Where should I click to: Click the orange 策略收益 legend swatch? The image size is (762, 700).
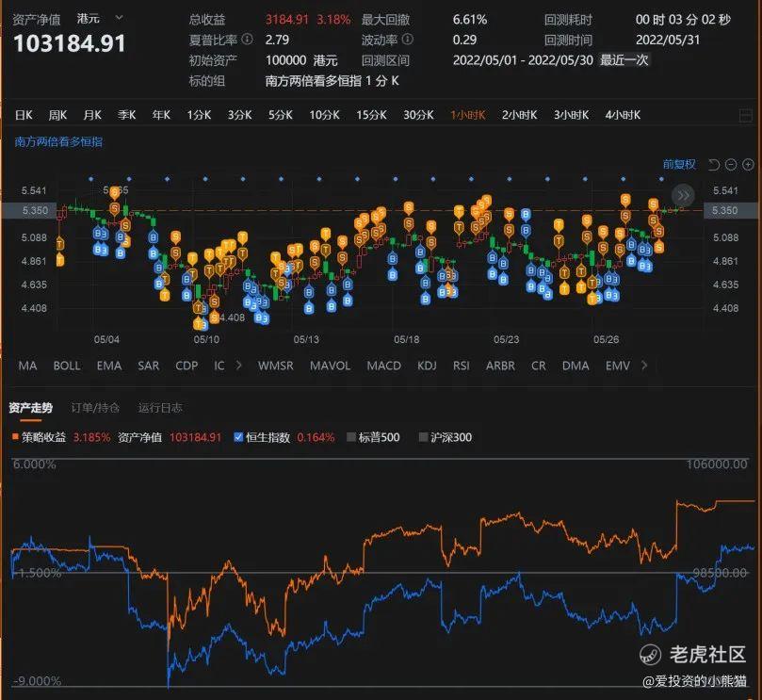pos(15,436)
